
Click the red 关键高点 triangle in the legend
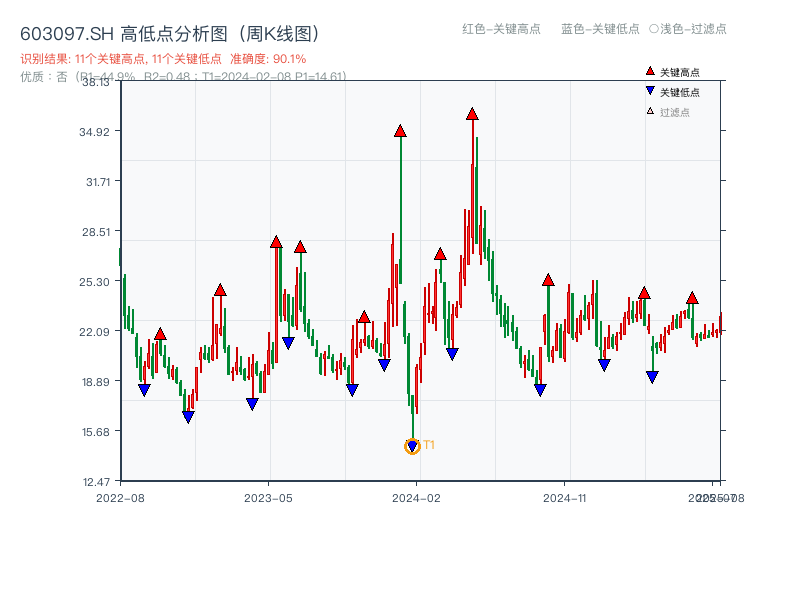point(650,72)
